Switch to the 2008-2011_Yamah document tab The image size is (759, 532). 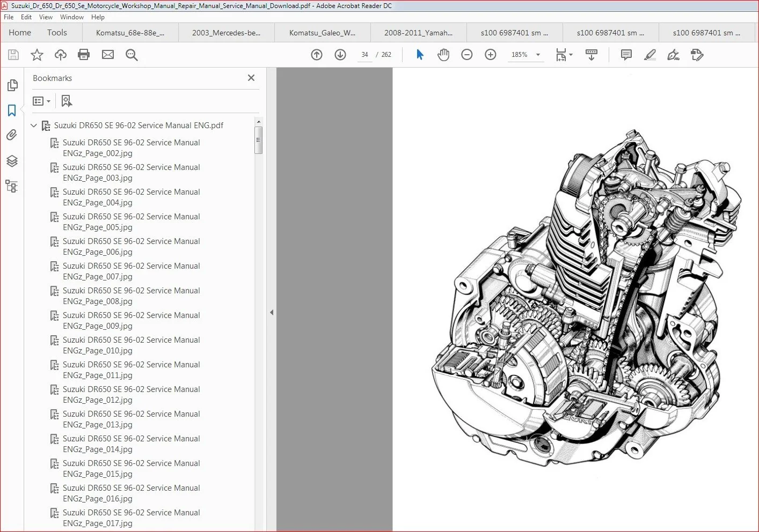coord(418,33)
